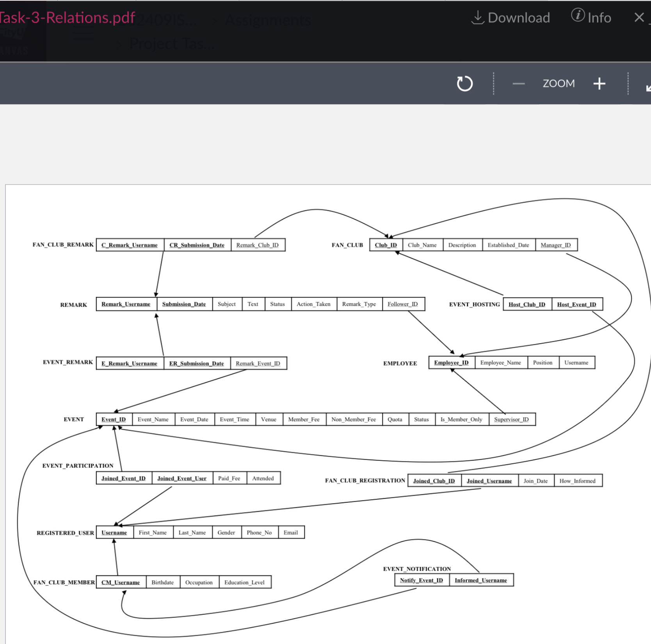
Task: Click the 'EMPLOYEE' relation label
Action: pos(400,364)
